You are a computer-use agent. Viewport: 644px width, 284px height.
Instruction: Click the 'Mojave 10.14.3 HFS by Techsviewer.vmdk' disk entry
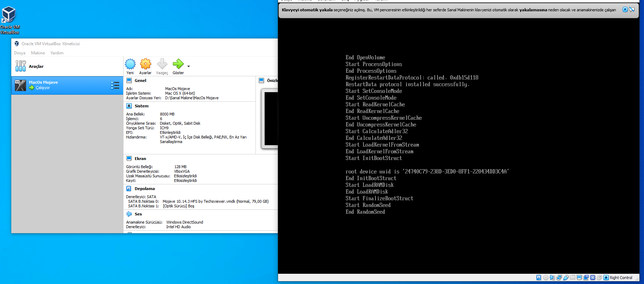(x=216, y=201)
